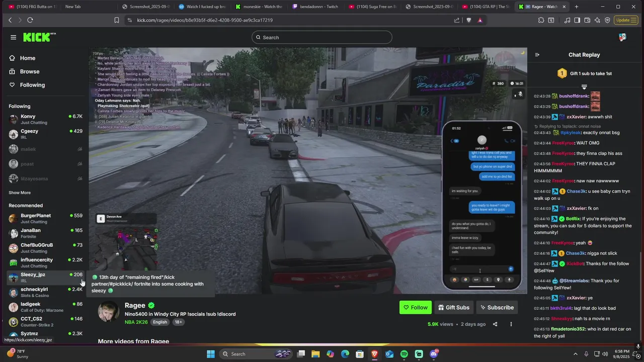Image resolution: width=644 pixels, height=362 pixels.
Task: Open the NBA 2K26 category link
Action: point(136,322)
